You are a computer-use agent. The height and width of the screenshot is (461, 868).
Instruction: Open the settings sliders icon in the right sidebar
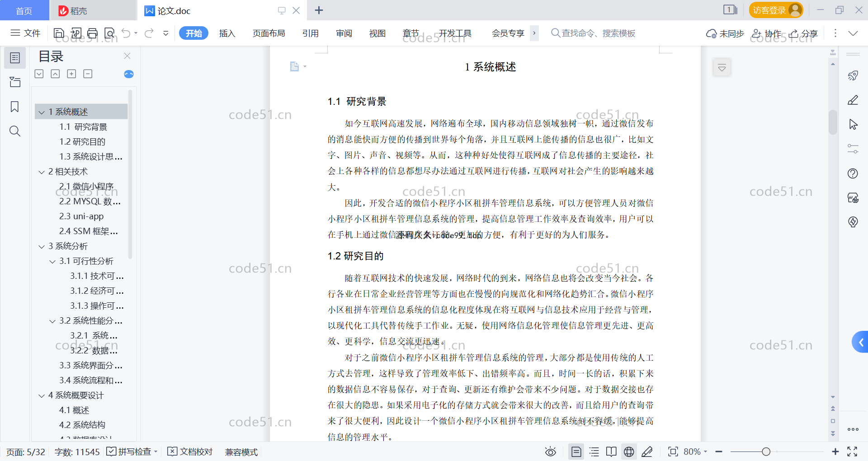coord(853,149)
